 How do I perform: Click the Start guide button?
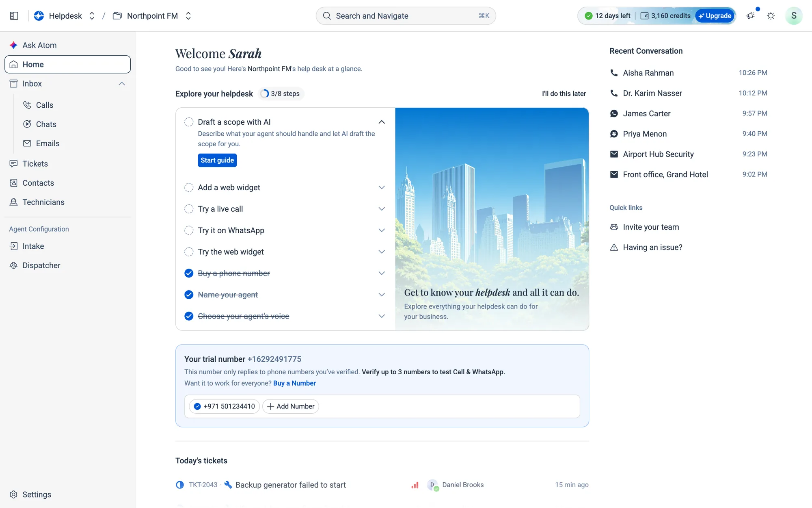(217, 160)
